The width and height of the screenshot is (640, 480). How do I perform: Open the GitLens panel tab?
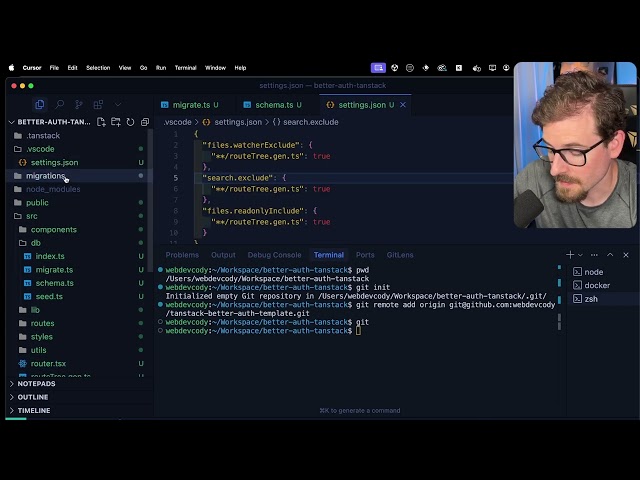[x=400, y=255]
